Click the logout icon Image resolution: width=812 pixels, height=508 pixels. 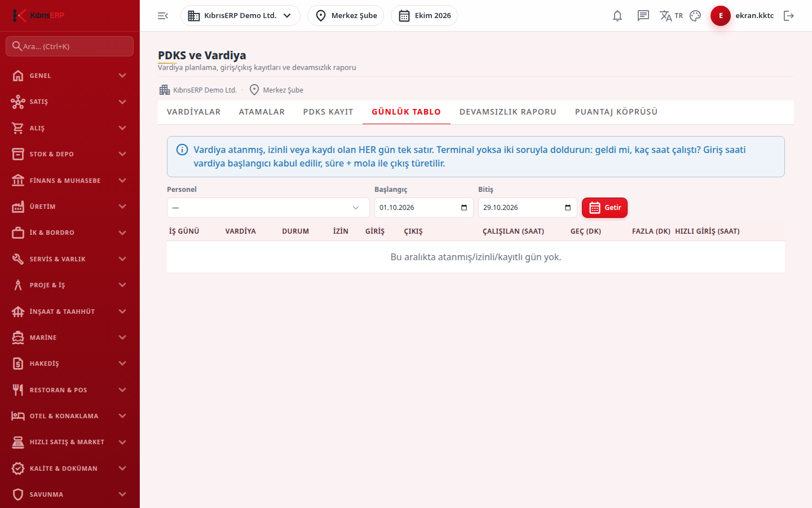pyautogui.click(x=789, y=16)
